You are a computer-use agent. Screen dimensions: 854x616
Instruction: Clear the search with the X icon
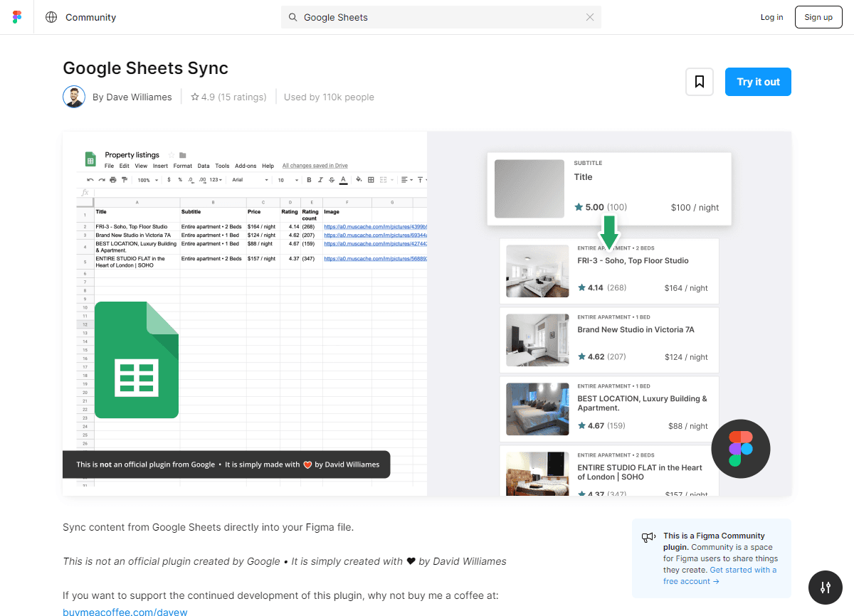(590, 17)
